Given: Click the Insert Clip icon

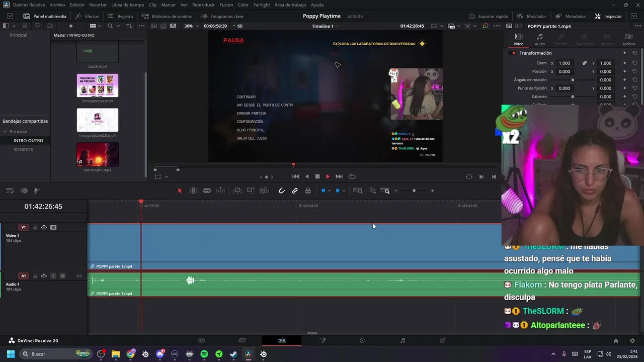Looking at the screenshot, I should pyautogui.click(x=237, y=191).
